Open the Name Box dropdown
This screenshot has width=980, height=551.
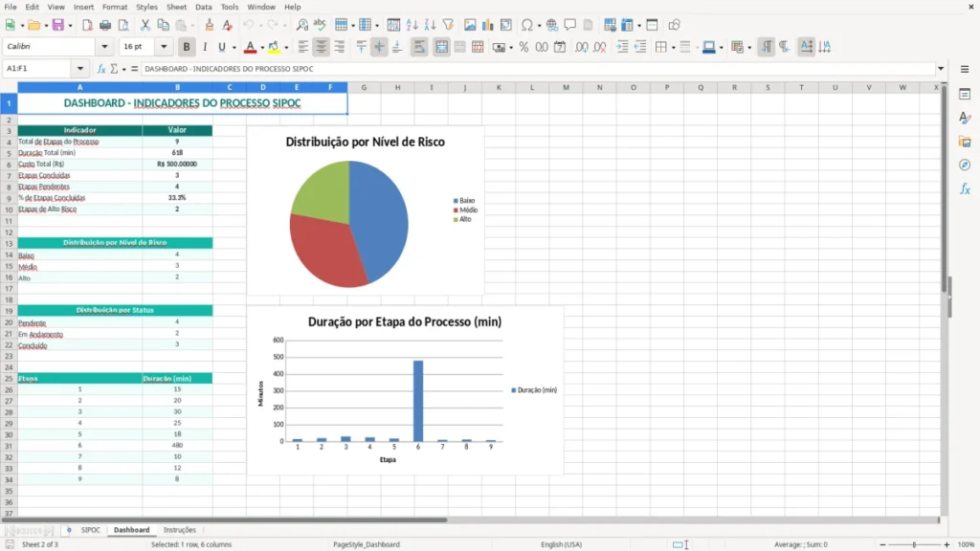(80, 69)
